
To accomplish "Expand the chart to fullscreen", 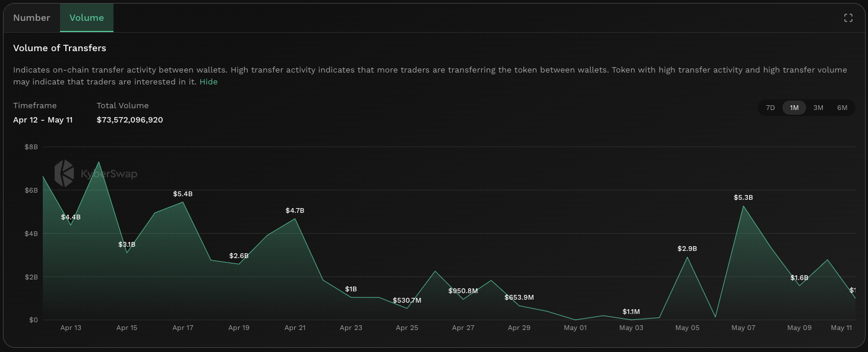I will click(x=848, y=18).
